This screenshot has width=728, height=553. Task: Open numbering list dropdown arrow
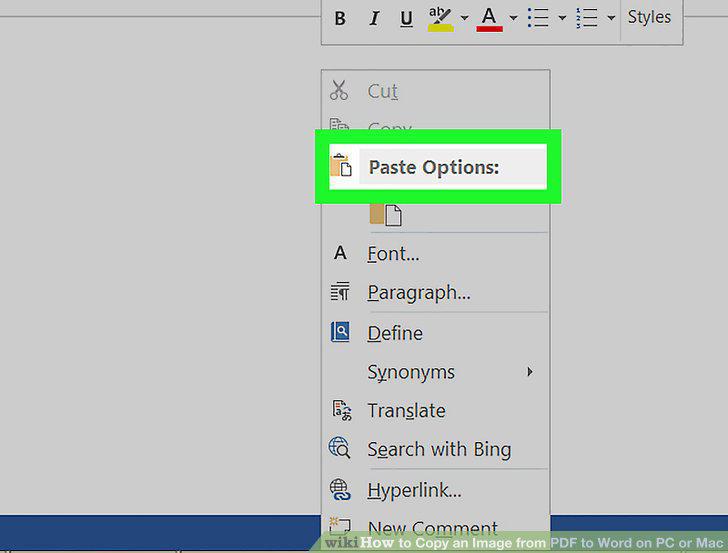point(611,18)
